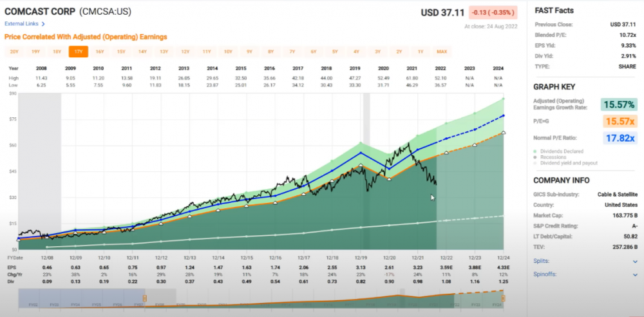This screenshot has width=644, height=317.
Task: Select the 20Y time range
Action: (x=14, y=52)
